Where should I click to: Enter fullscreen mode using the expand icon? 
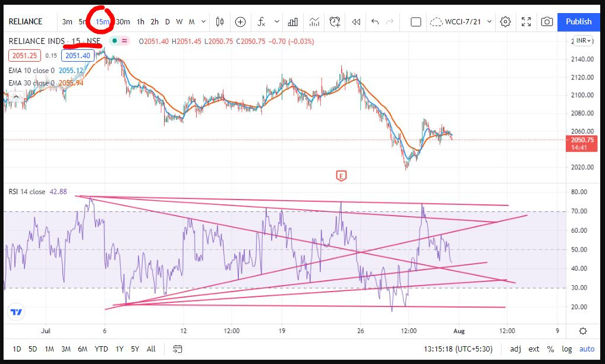tap(526, 22)
